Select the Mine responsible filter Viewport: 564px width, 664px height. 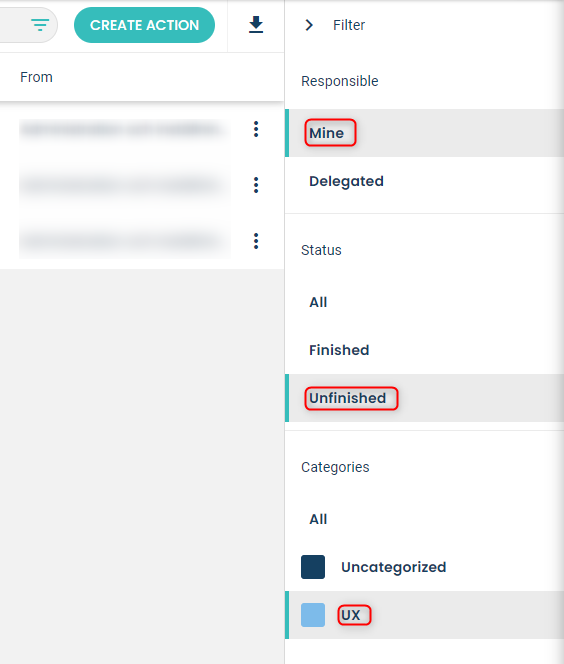pos(326,133)
